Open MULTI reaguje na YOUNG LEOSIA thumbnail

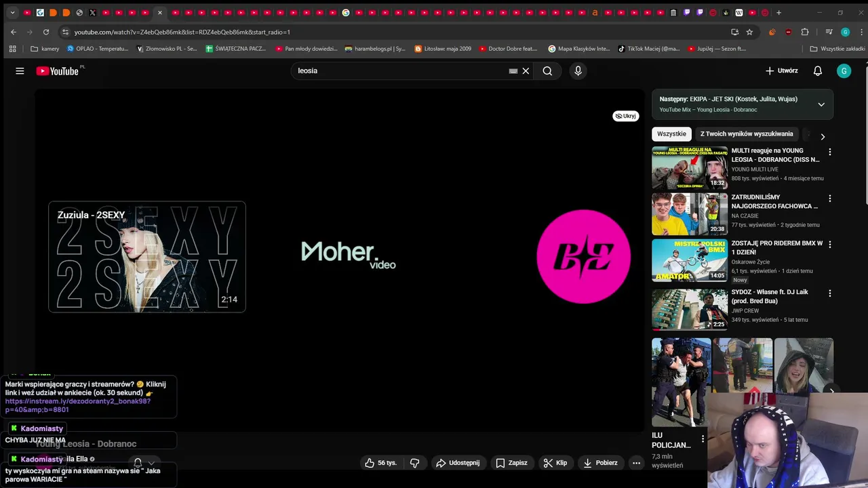[x=690, y=167]
